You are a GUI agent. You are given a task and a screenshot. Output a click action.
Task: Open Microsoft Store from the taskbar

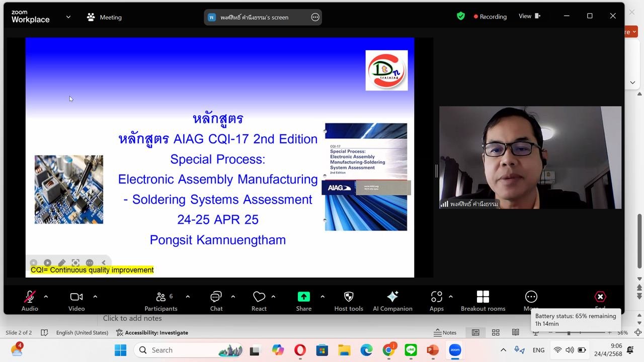coord(322,350)
